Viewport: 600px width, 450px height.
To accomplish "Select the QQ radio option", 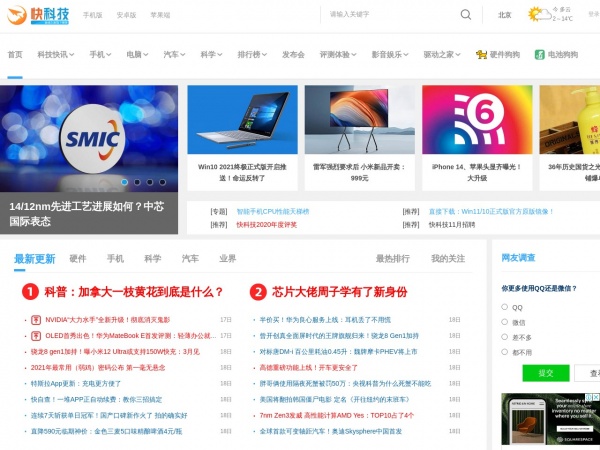I will pyautogui.click(x=504, y=307).
